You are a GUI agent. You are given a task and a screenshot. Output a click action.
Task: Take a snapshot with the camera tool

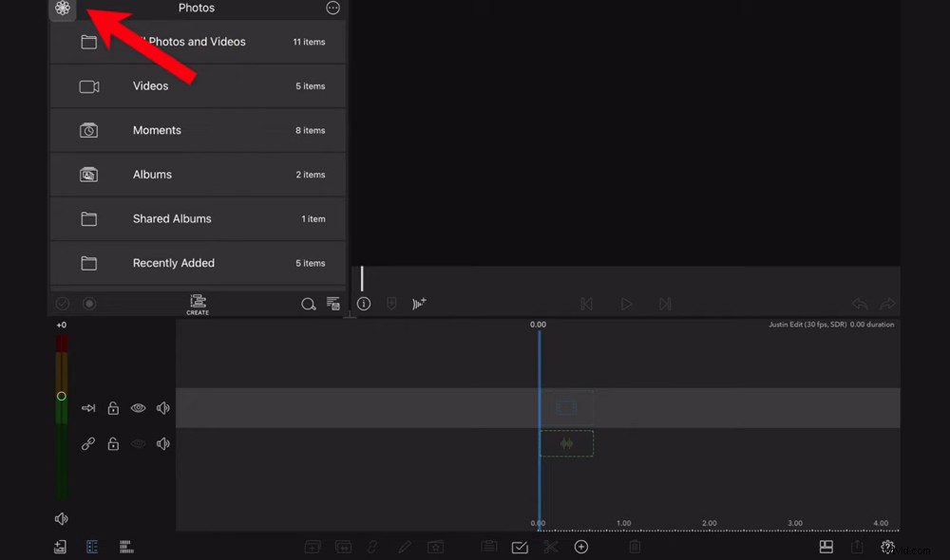435,547
